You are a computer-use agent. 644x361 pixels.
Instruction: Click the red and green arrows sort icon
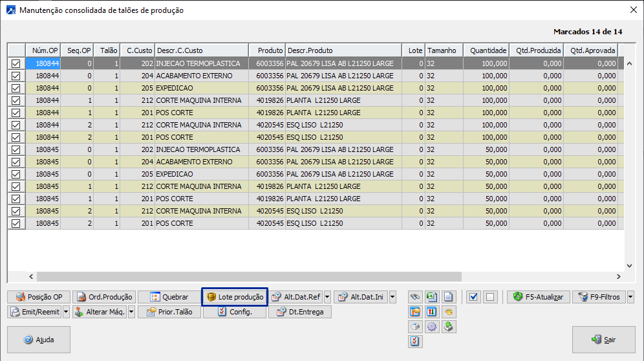coord(432,312)
